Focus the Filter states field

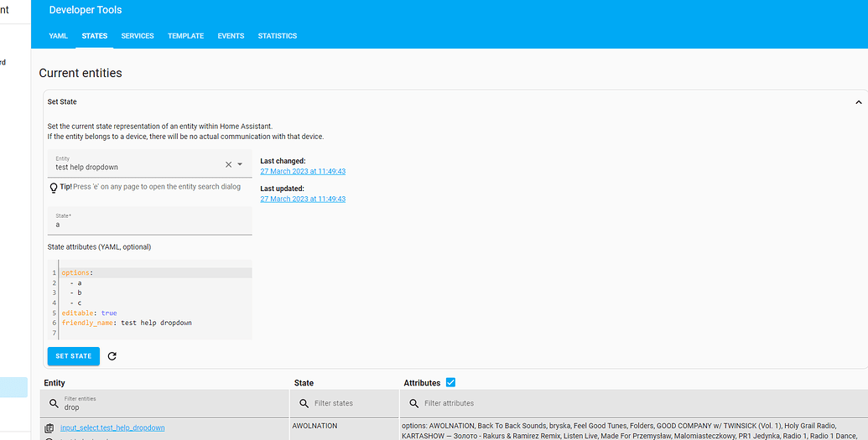[345, 403]
